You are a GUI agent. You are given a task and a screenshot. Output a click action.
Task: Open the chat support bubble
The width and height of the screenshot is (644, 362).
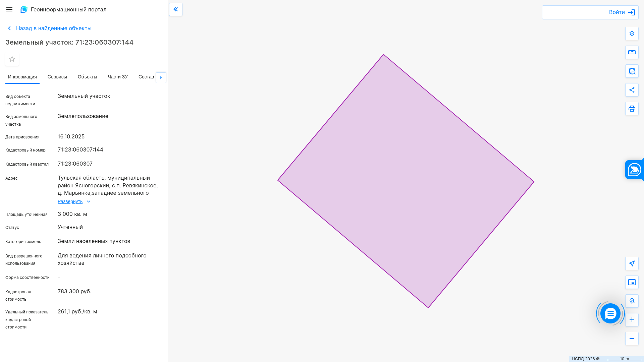click(610, 314)
